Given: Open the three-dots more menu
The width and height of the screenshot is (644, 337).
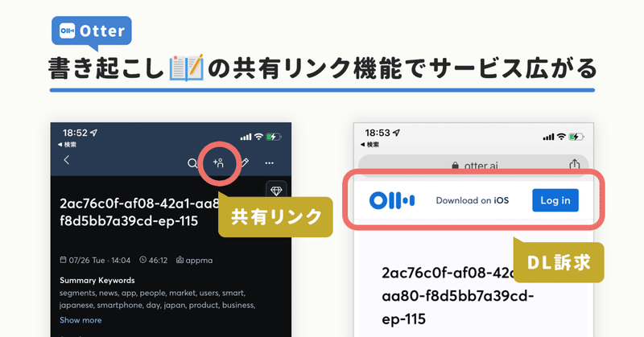Looking at the screenshot, I should (x=270, y=163).
